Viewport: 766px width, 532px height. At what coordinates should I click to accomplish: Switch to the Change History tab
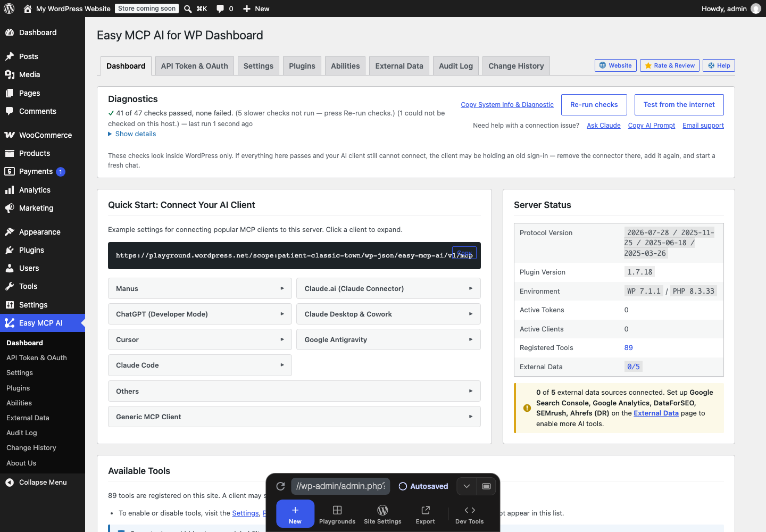click(x=516, y=66)
